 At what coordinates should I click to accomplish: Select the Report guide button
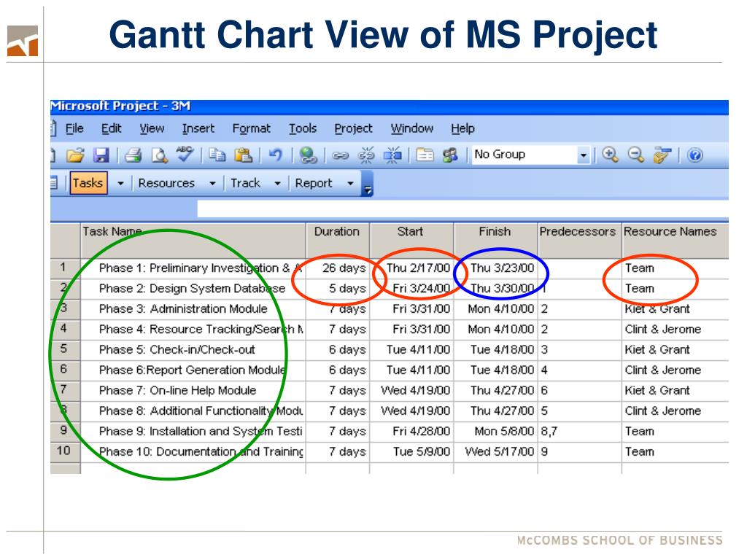tap(314, 183)
